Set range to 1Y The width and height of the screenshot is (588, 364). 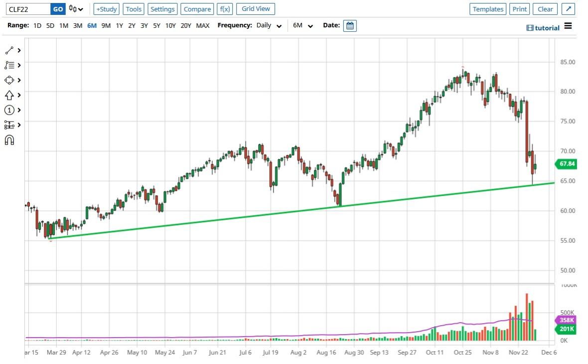point(119,25)
